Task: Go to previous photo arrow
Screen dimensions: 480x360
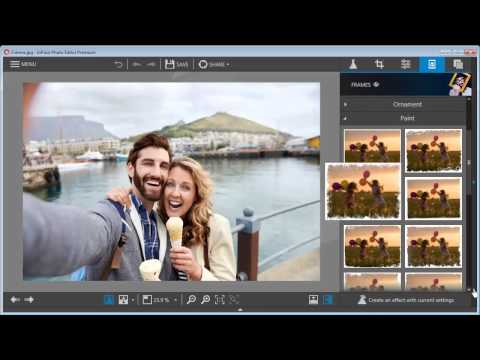Action: coord(15,300)
